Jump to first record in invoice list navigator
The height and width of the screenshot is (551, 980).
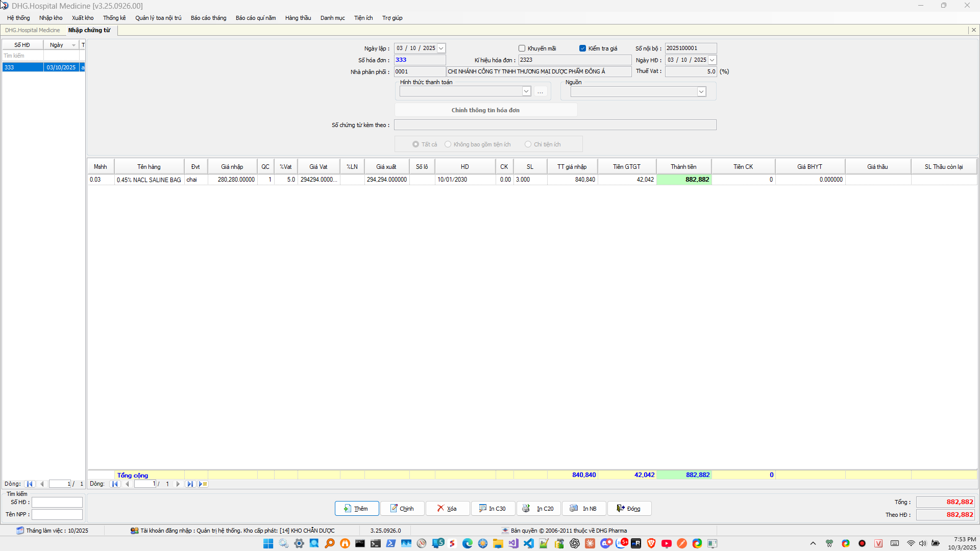tap(30, 484)
